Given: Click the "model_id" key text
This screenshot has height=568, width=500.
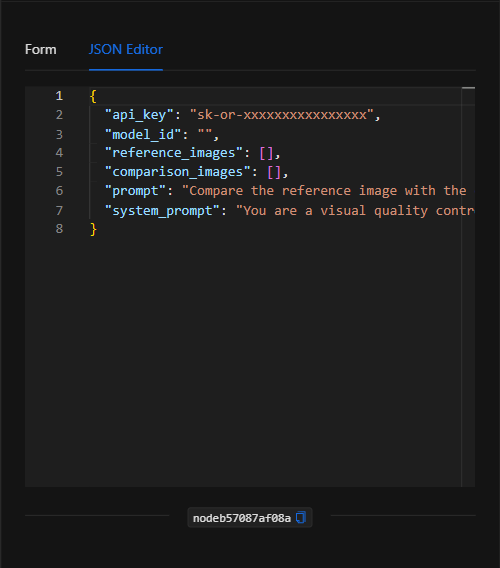Looking at the screenshot, I should 143,134.
